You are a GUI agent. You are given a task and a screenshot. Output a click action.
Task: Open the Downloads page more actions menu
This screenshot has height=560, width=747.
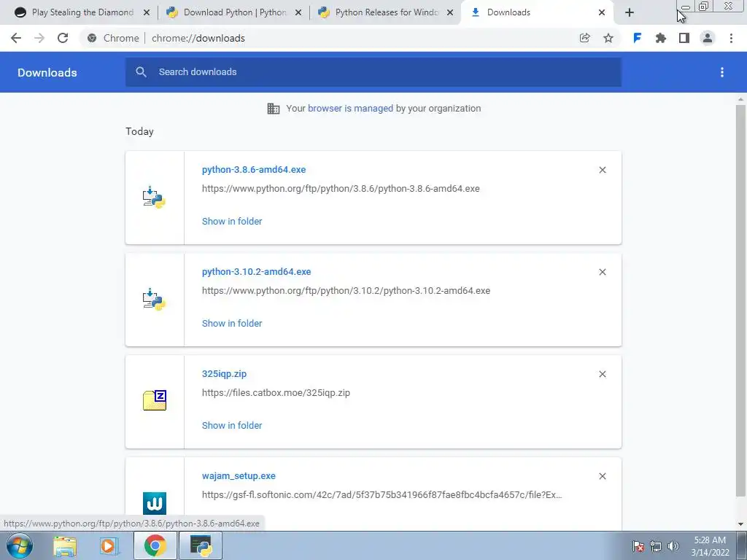tap(722, 72)
